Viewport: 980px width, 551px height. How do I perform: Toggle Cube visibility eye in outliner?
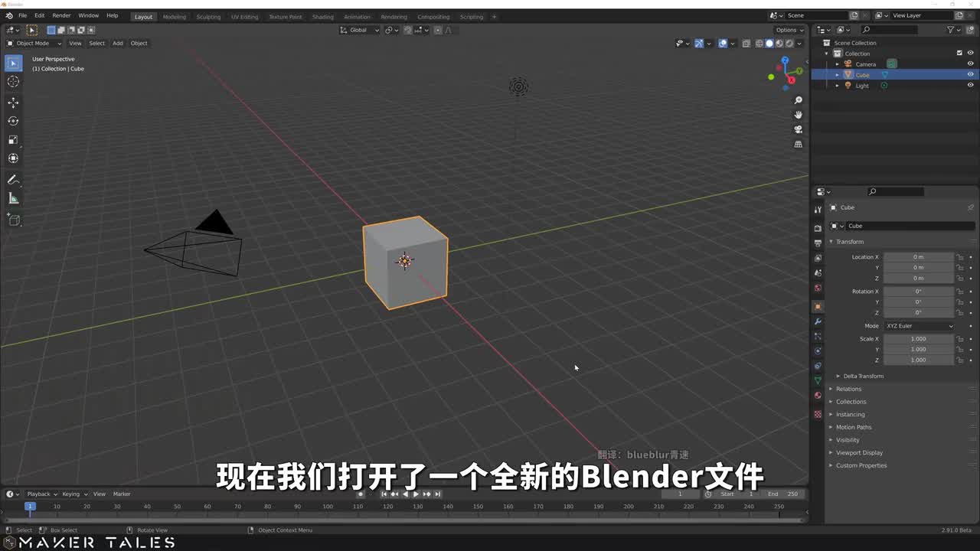pyautogui.click(x=970, y=75)
